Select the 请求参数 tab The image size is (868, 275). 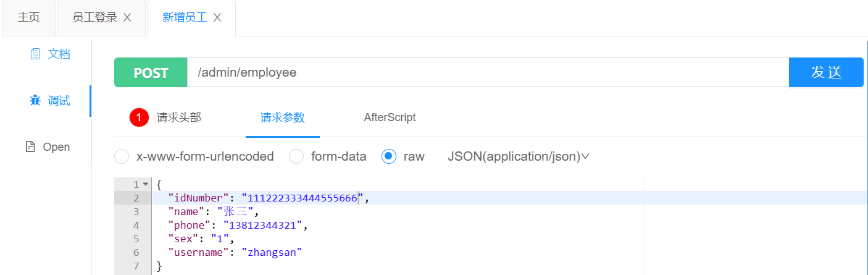(x=282, y=117)
